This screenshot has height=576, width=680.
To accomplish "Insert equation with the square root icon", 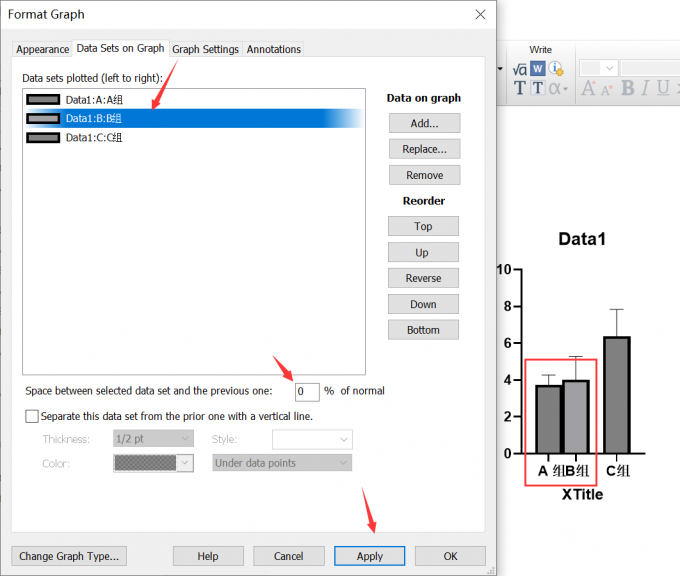I will click(520, 68).
